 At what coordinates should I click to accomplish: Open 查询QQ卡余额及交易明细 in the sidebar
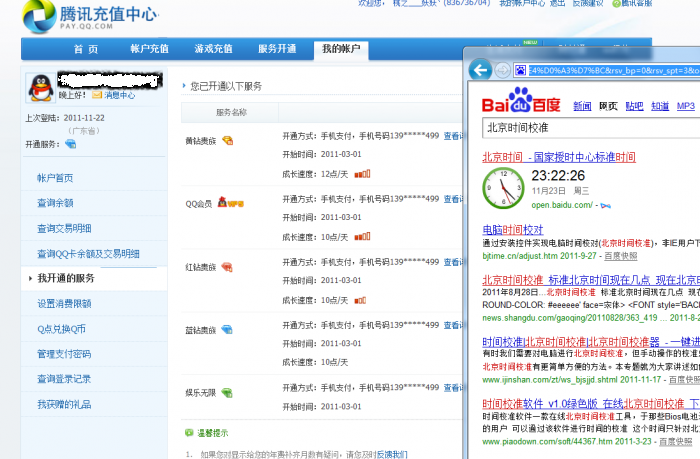click(x=88, y=254)
